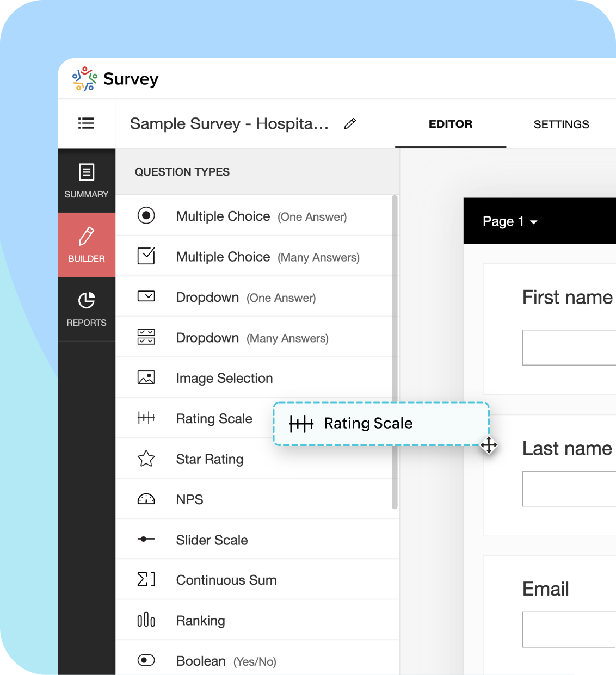
Task: Switch to the Settings tab
Action: 561,125
